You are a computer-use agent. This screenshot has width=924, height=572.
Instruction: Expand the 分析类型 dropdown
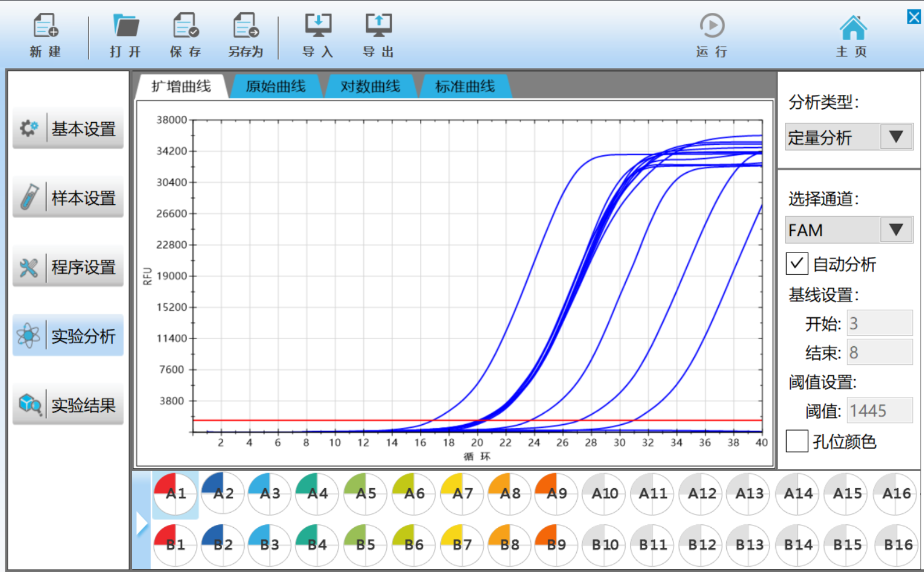coord(896,137)
